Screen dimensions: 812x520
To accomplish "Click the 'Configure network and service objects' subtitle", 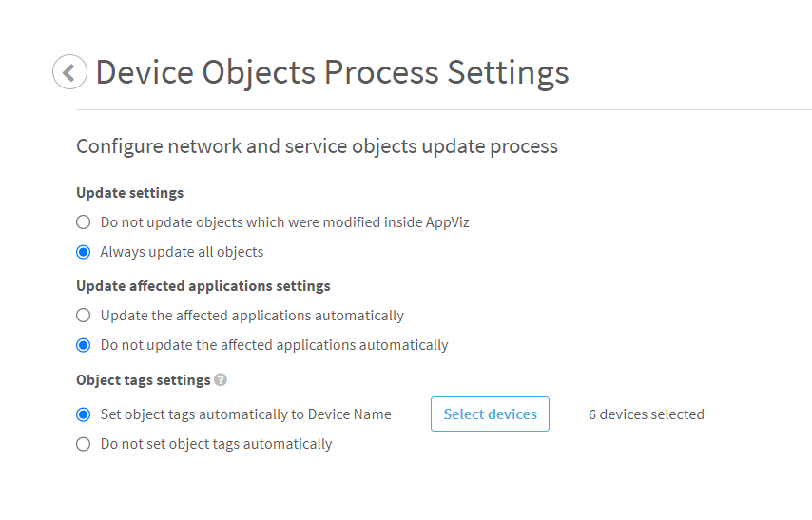I will 317,146.
